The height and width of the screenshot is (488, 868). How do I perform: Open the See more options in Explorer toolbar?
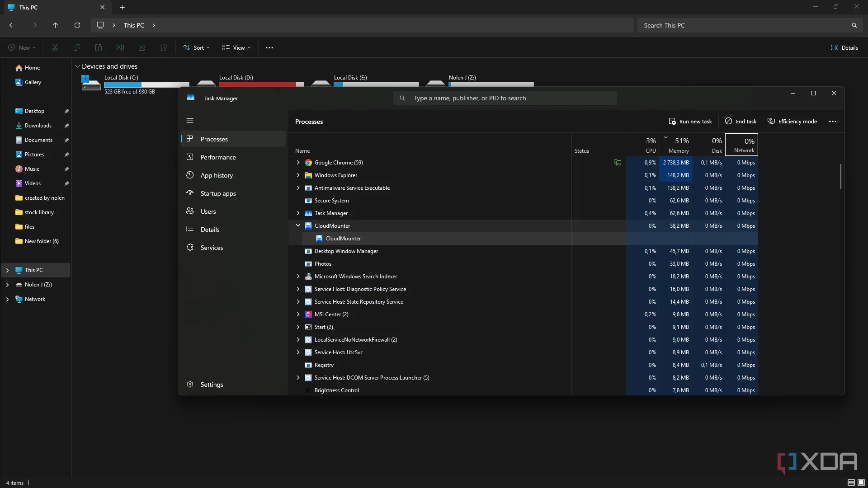(x=269, y=47)
